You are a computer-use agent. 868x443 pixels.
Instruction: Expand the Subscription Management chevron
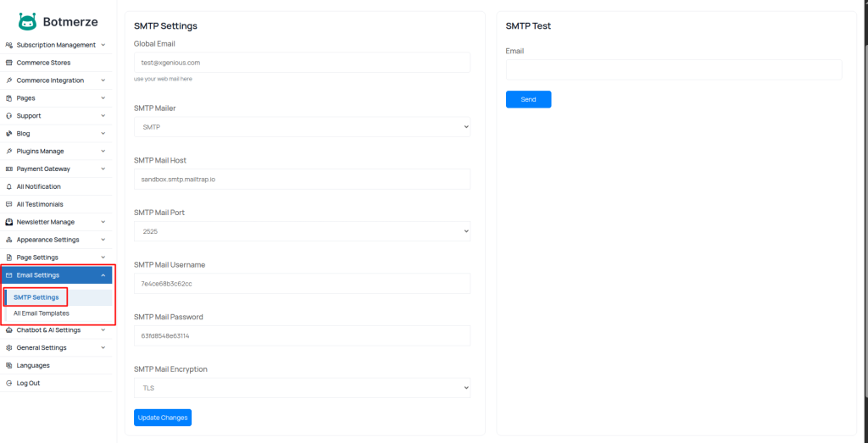pyautogui.click(x=103, y=45)
